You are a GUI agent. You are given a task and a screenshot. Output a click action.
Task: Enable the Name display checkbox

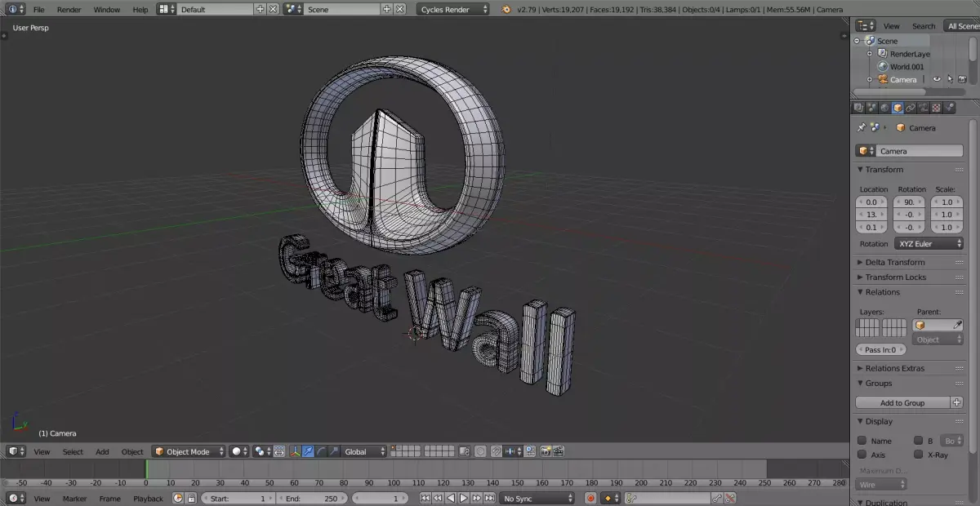tap(862, 441)
